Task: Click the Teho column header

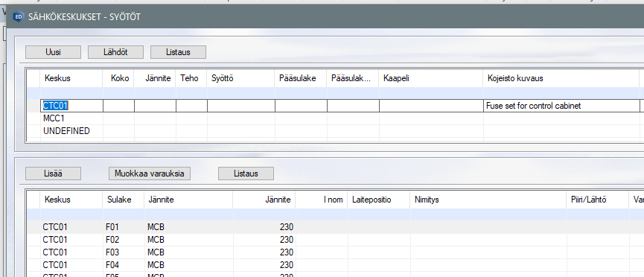Action: point(191,78)
